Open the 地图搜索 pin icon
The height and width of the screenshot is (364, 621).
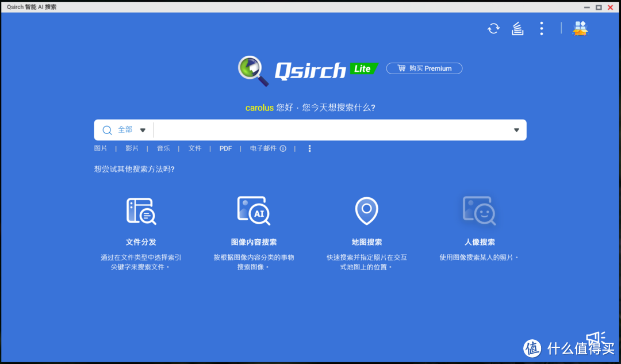pos(366,210)
